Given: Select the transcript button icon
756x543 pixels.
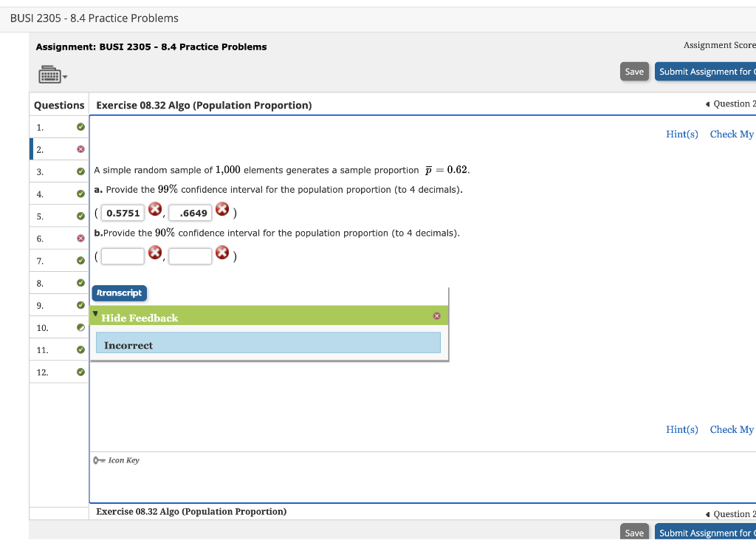Looking at the screenshot, I should 119,293.
